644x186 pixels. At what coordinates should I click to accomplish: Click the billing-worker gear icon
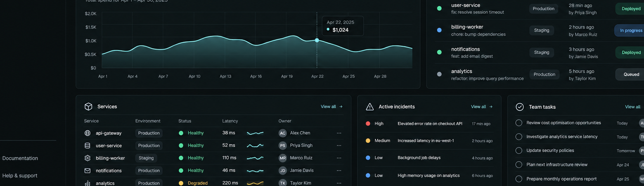coord(88,158)
